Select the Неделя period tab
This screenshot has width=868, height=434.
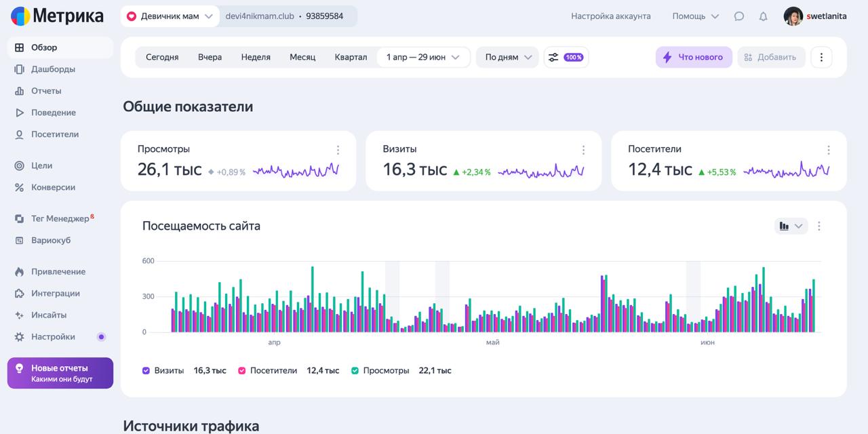pos(256,57)
